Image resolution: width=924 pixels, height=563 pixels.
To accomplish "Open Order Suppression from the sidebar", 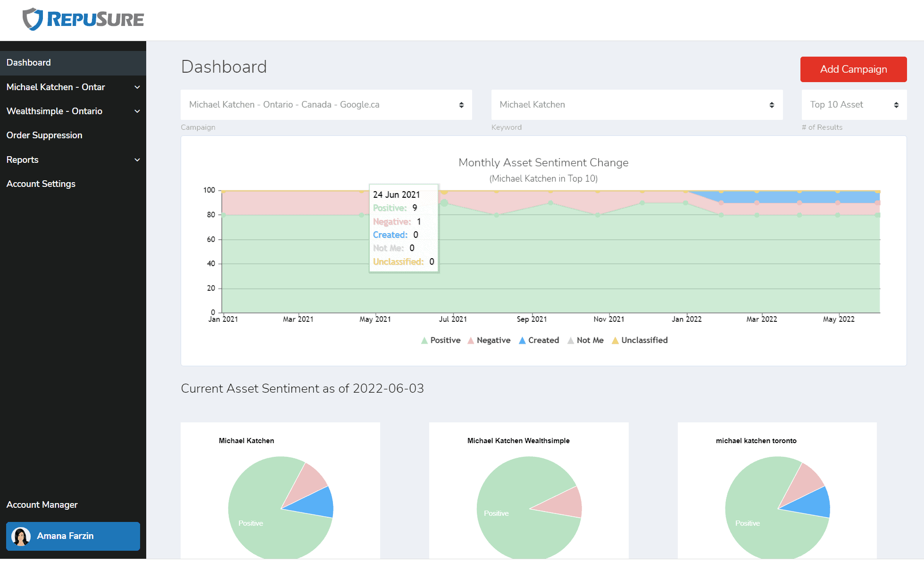I will 44,135.
